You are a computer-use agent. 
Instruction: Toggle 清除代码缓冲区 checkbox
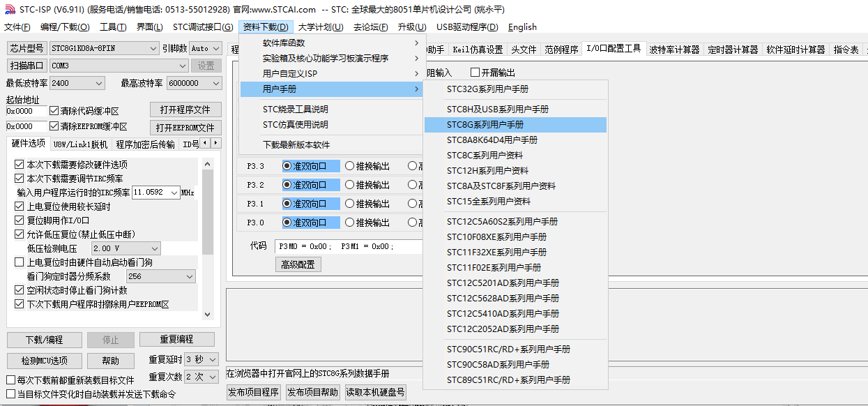click(x=54, y=112)
